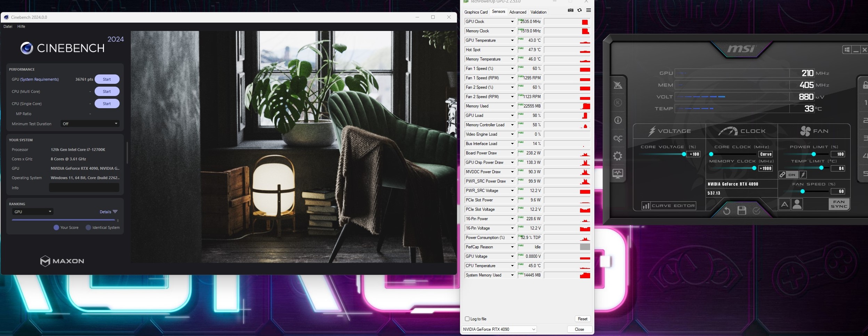
Task: Switch to GPU-Z Validation tab
Action: tap(538, 12)
